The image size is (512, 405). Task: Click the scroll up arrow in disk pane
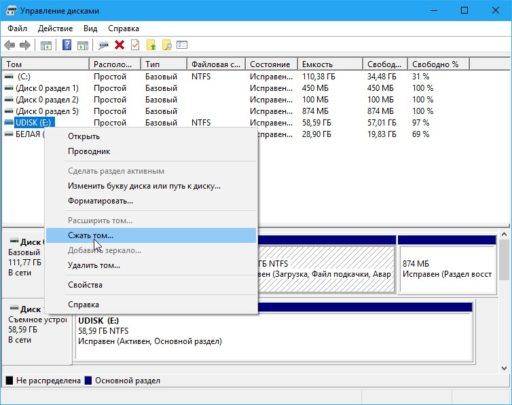(x=504, y=235)
